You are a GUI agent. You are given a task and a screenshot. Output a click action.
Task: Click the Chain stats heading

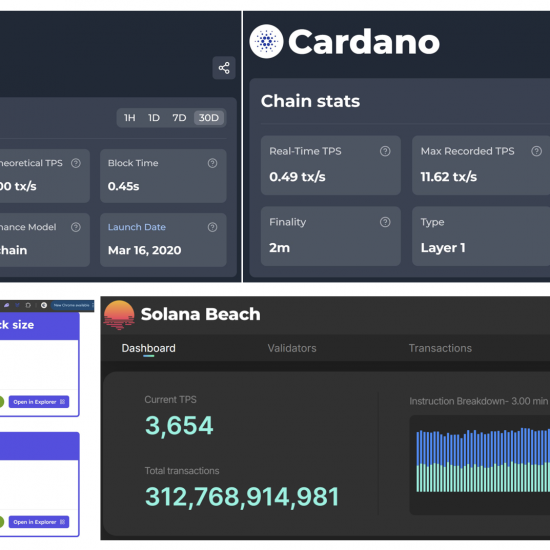pos(310,101)
